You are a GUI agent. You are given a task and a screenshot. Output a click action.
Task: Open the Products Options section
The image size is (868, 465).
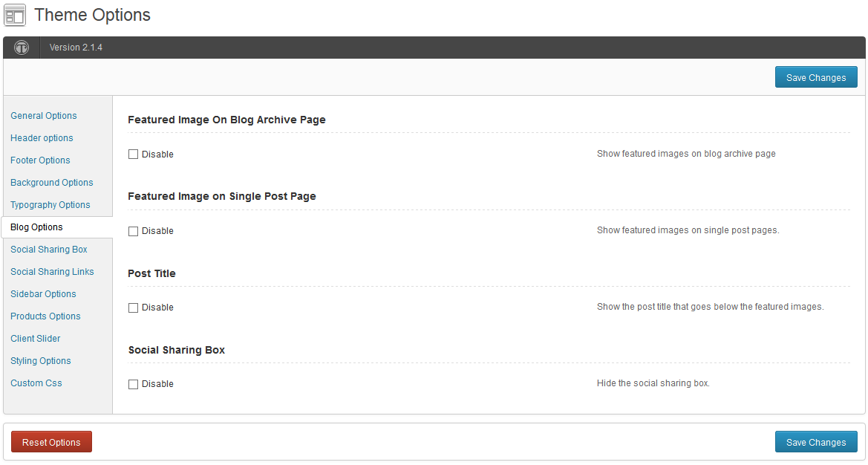pyautogui.click(x=45, y=316)
